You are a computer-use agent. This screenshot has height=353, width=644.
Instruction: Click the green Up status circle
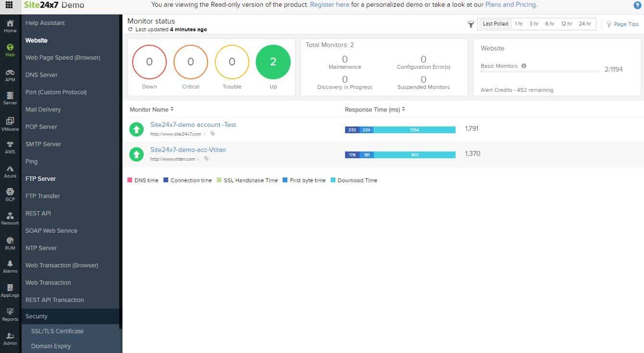tap(273, 62)
